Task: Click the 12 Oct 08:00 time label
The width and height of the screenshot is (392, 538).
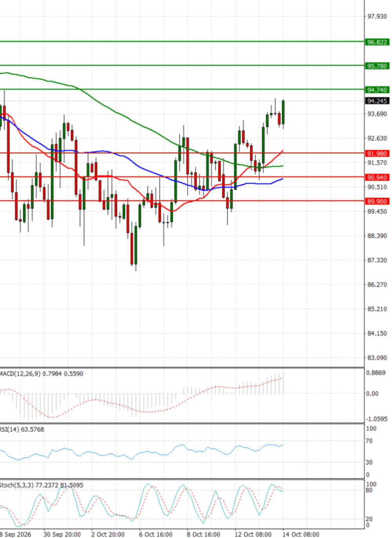Action: (x=253, y=534)
